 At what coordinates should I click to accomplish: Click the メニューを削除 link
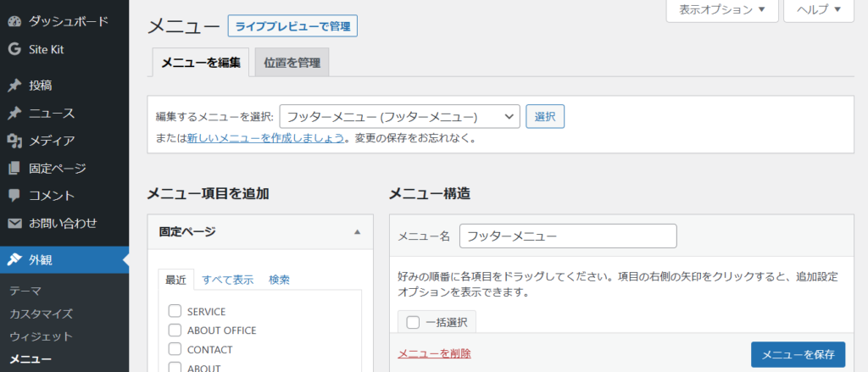pos(434,353)
